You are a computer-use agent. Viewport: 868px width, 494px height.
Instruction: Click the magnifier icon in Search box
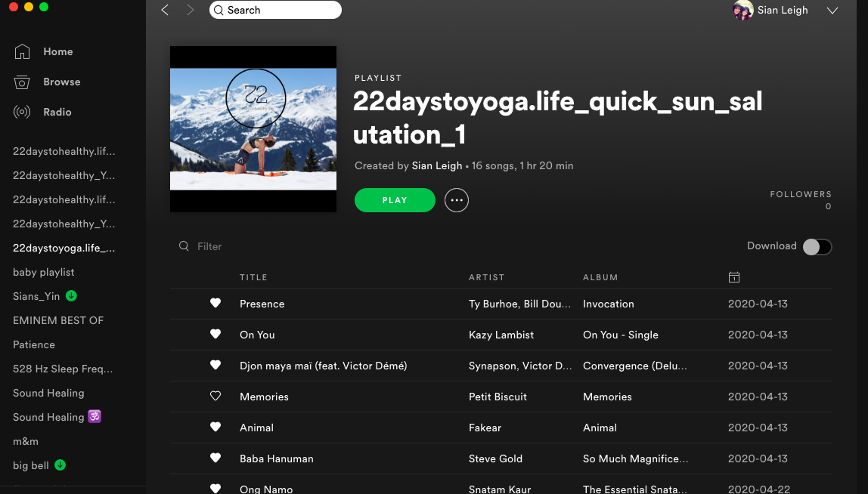[x=219, y=10]
